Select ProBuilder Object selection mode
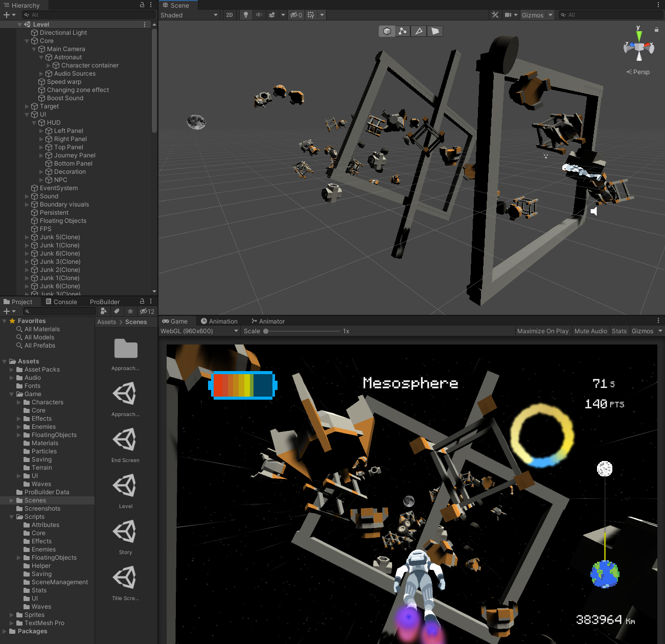 click(x=387, y=31)
